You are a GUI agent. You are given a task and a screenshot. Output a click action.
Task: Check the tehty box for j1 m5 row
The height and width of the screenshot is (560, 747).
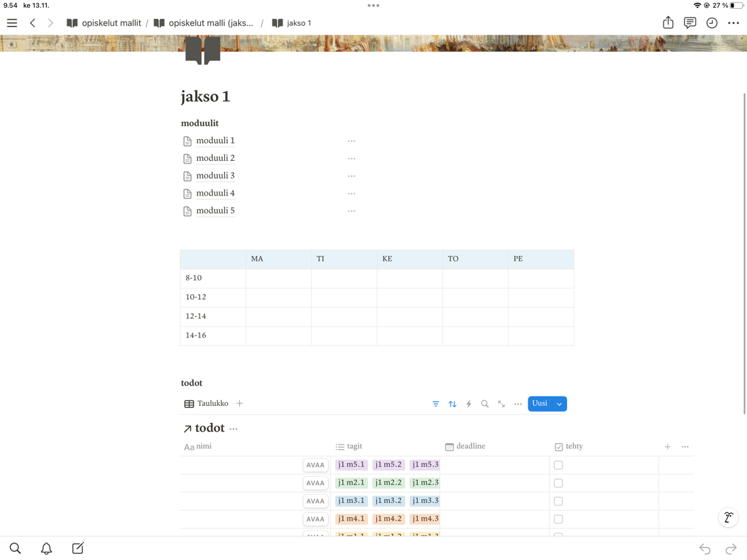click(558, 465)
